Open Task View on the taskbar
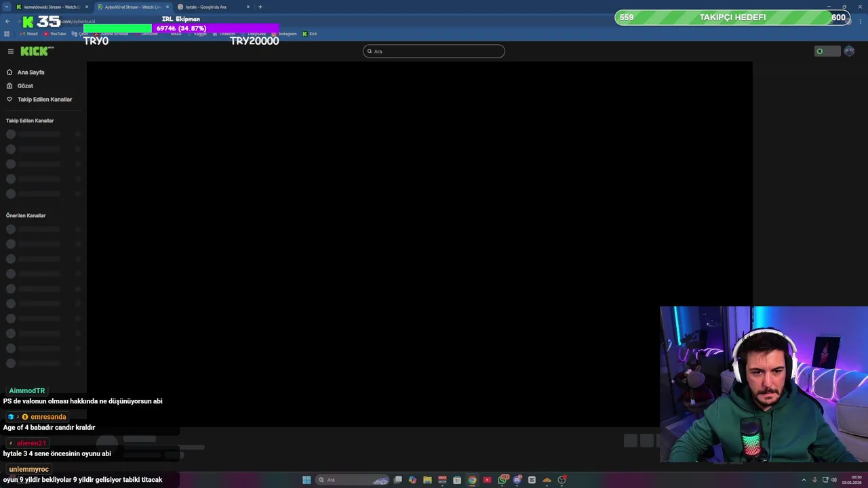 tap(398, 480)
